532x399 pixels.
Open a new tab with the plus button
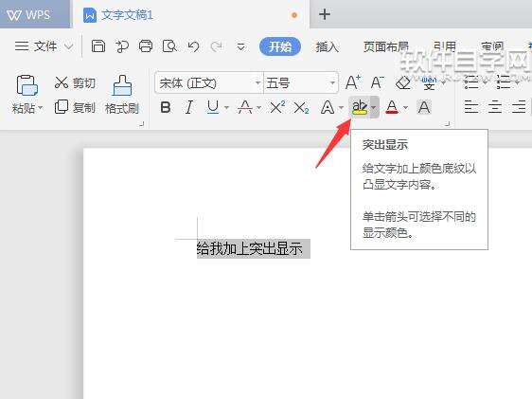[325, 14]
